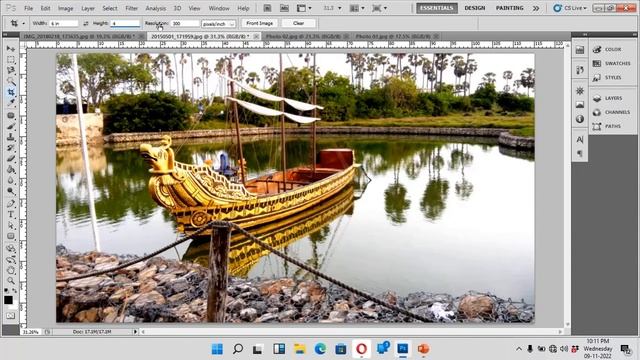The height and width of the screenshot is (360, 640).
Task: Select the 3D Object Rotate tool
Action: tap(11, 248)
